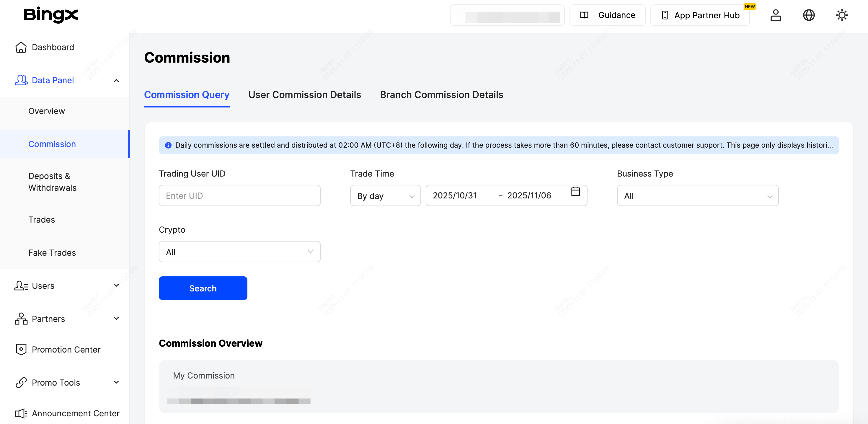Click the globe language icon

point(808,15)
